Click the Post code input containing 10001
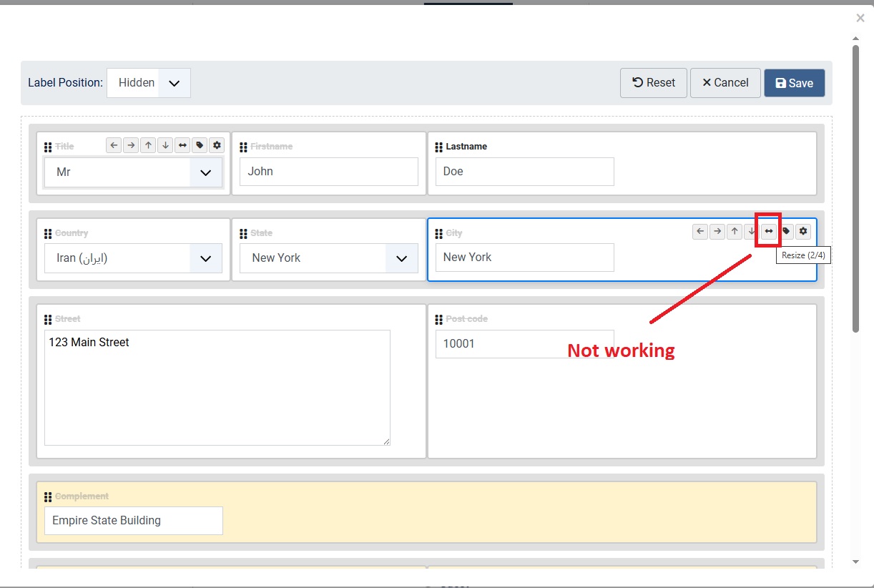The image size is (874, 588). point(525,344)
